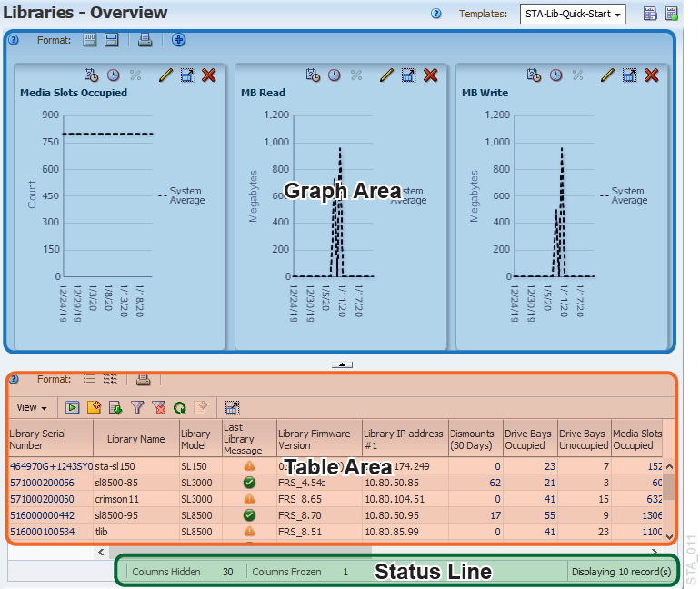This screenshot has height=589, width=700.
Task: Collapse graph area with splitter arrow
Action: [x=342, y=364]
